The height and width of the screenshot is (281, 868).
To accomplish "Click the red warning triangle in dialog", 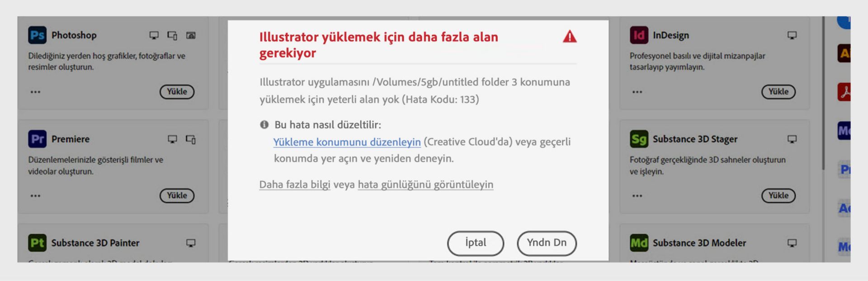I will pyautogui.click(x=570, y=36).
